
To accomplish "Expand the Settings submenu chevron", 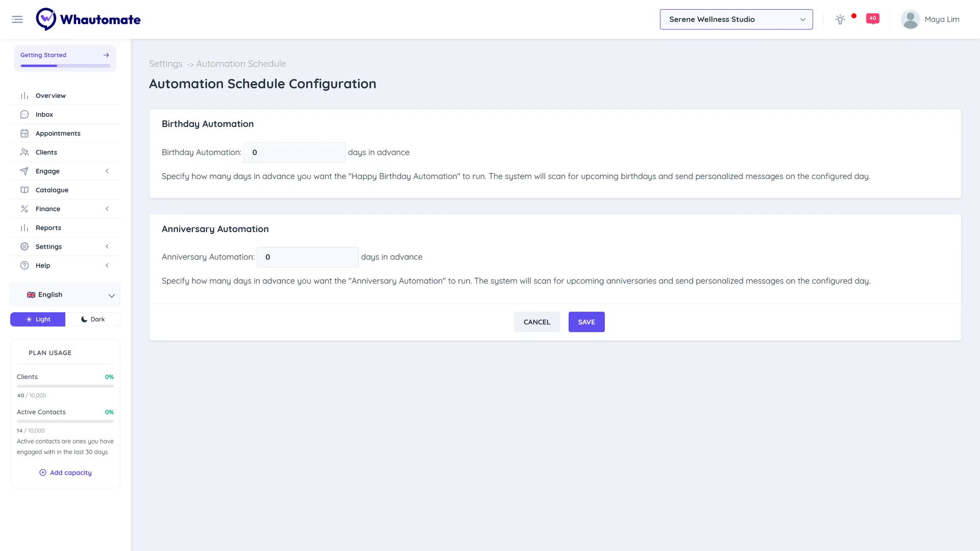I will pyautogui.click(x=107, y=246).
